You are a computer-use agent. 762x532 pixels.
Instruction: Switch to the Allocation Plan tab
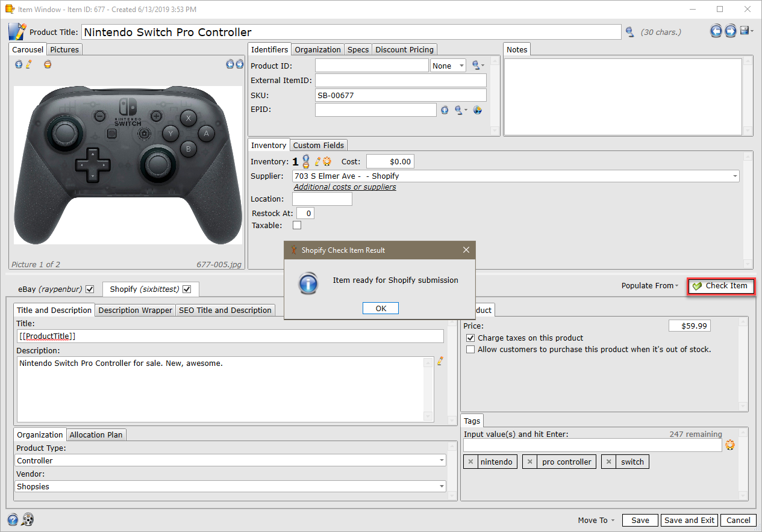[x=96, y=435]
